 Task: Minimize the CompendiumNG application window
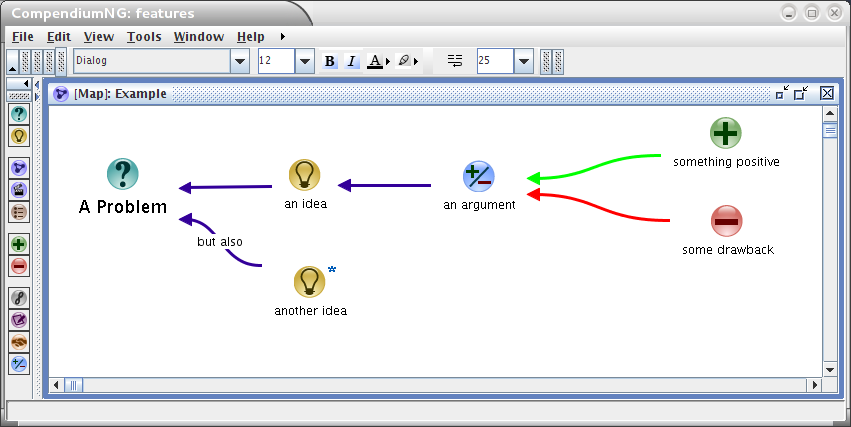click(x=789, y=13)
